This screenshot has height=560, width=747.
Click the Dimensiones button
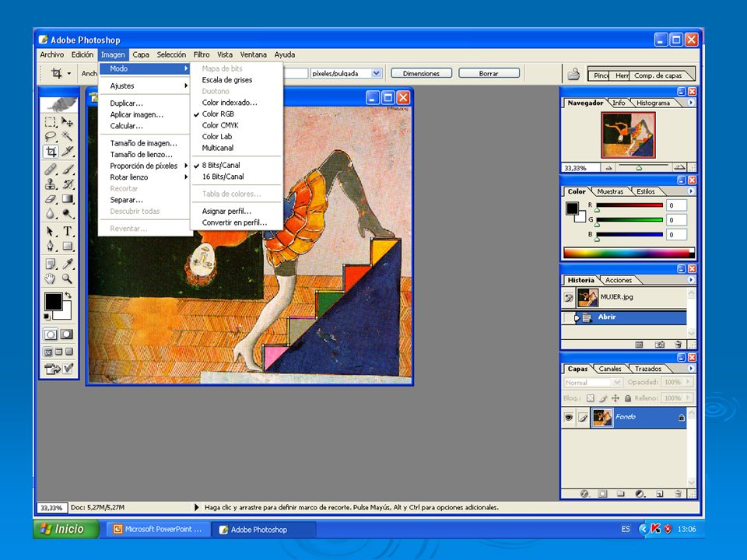[x=421, y=73]
